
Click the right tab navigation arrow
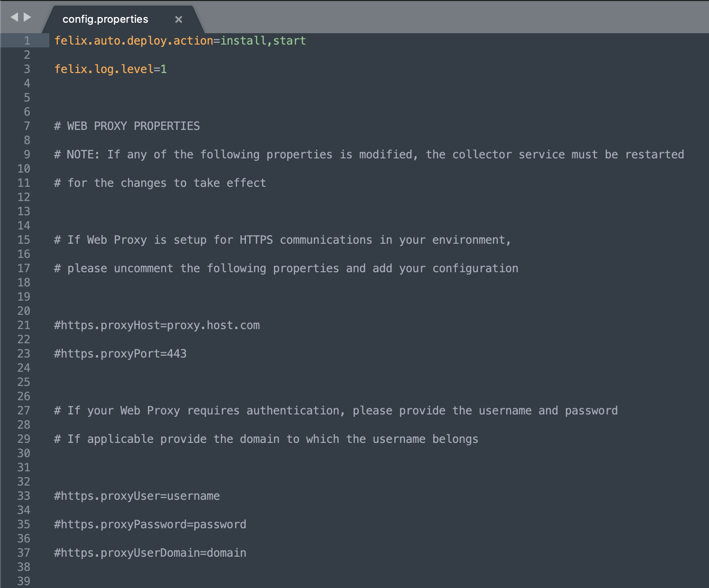click(x=27, y=17)
